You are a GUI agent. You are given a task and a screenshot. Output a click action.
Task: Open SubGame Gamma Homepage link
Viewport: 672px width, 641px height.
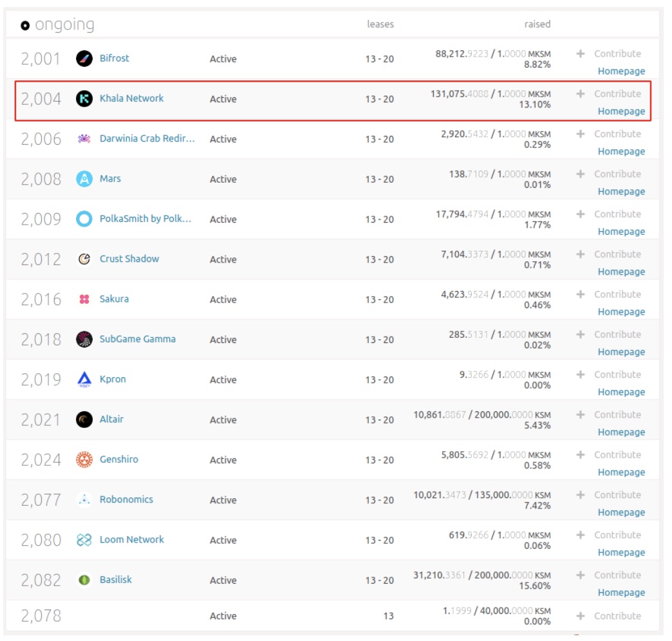pos(621,352)
